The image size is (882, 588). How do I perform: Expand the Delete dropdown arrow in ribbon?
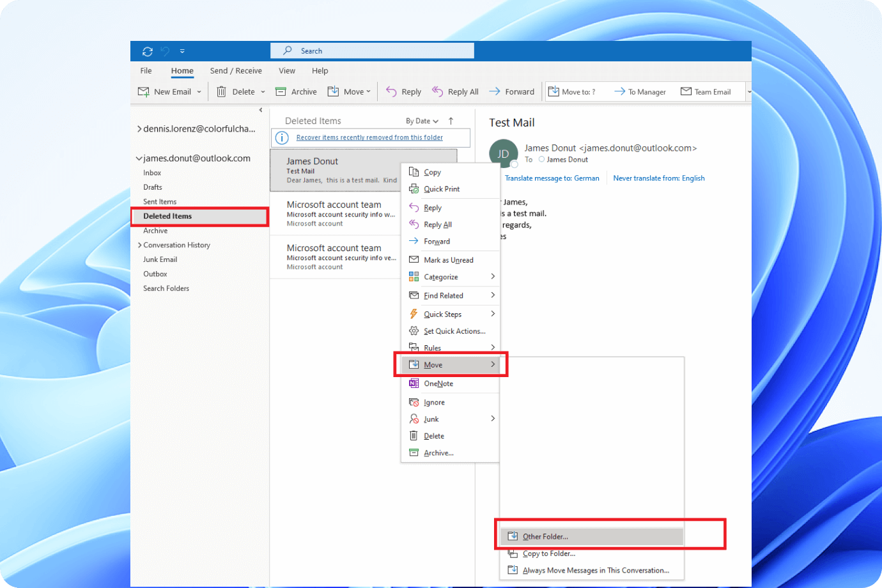click(x=263, y=92)
